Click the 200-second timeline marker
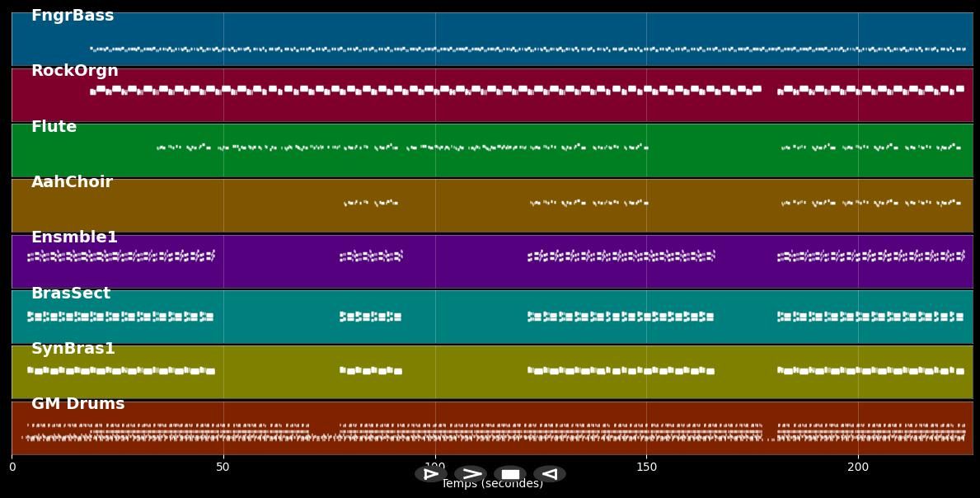Image resolution: width=980 pixels, height=498 pixels. tap(858, 467)
